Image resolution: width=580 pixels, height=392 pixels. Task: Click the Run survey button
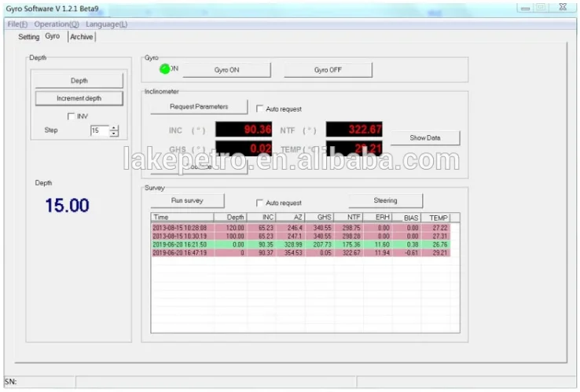(x=187, y=200)
